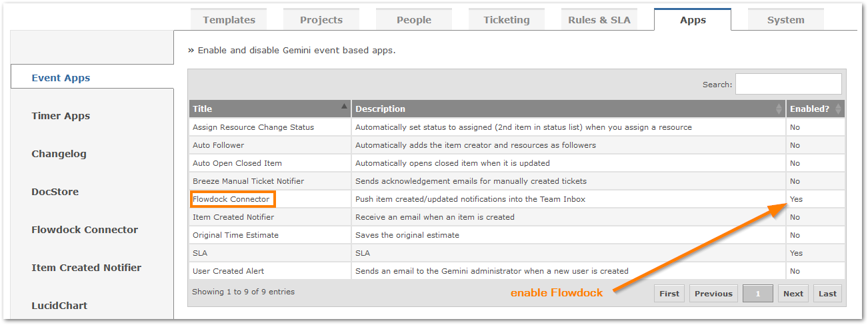Open DocStore in sidebar

(55, 192)
